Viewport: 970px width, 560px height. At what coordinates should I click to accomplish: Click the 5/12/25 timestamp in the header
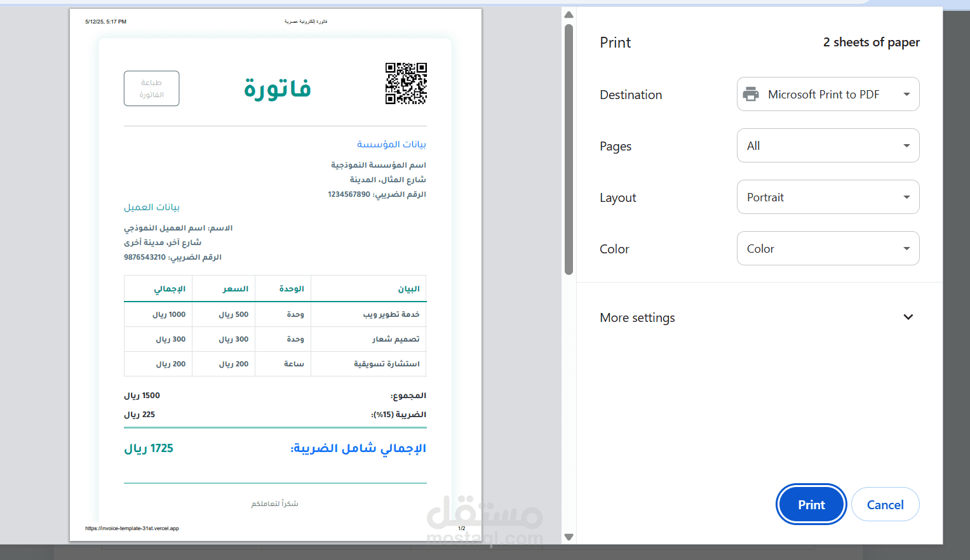pyautogui.click(x=105, y=21)
